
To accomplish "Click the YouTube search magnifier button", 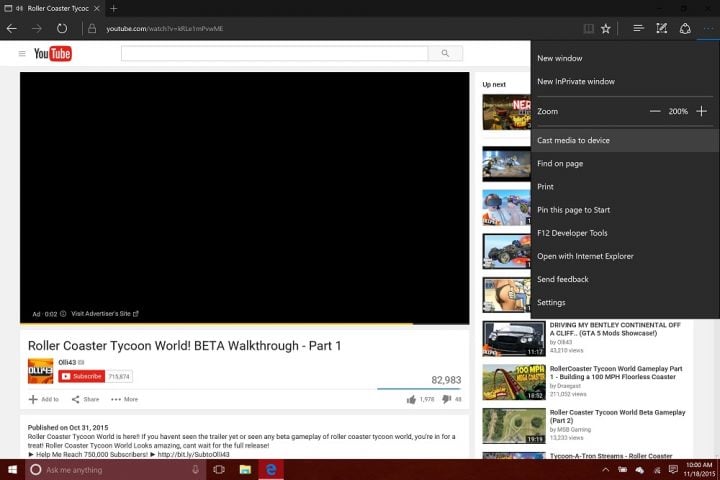I will pos(445,53).
